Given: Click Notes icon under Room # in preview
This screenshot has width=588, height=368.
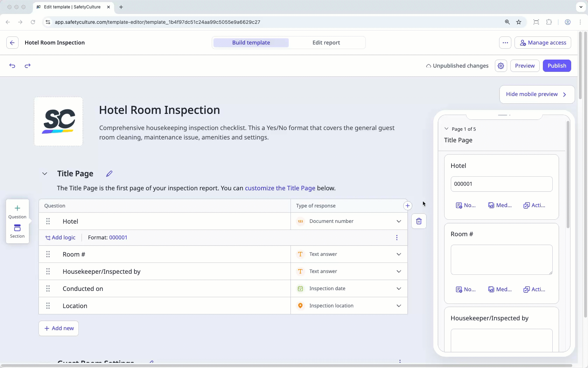Looking at the screenshot, I should coord(465,289).
